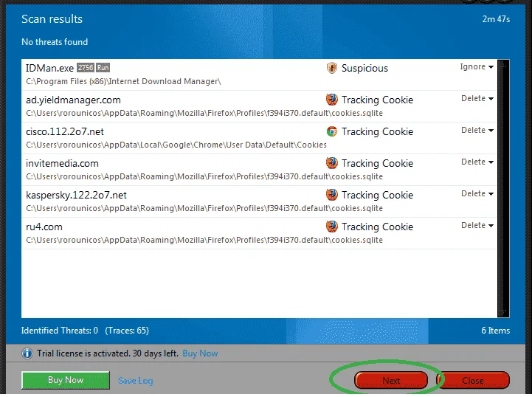Click the red Next button
The height and width of the screenshot is (397, 532).
click(x=391, y=380)
